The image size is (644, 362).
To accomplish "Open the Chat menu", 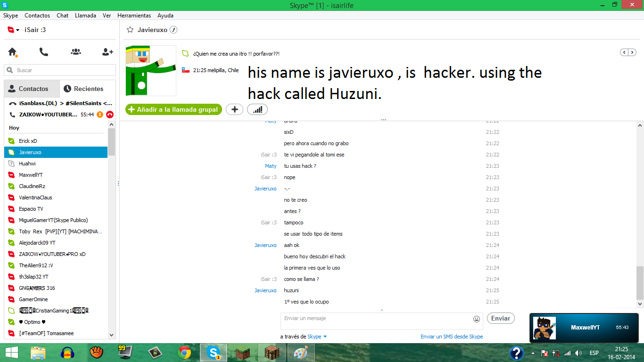I will coord(63,16).
